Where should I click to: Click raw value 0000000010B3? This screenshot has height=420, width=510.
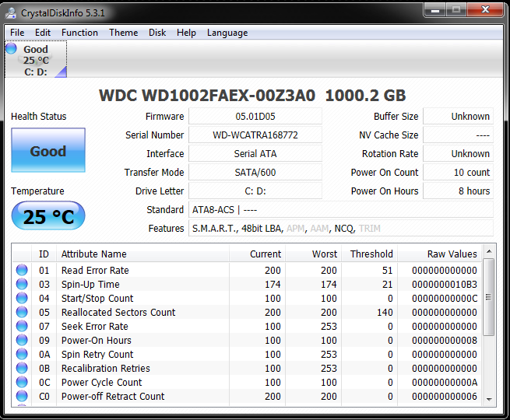coord(445,284)
